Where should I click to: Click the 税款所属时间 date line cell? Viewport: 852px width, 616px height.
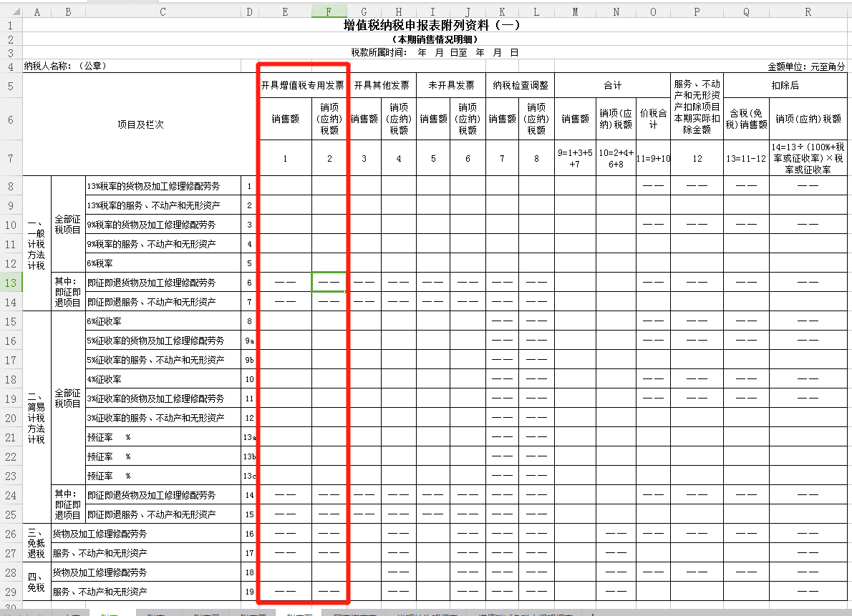pyautogui.click(x=434, y=52)
